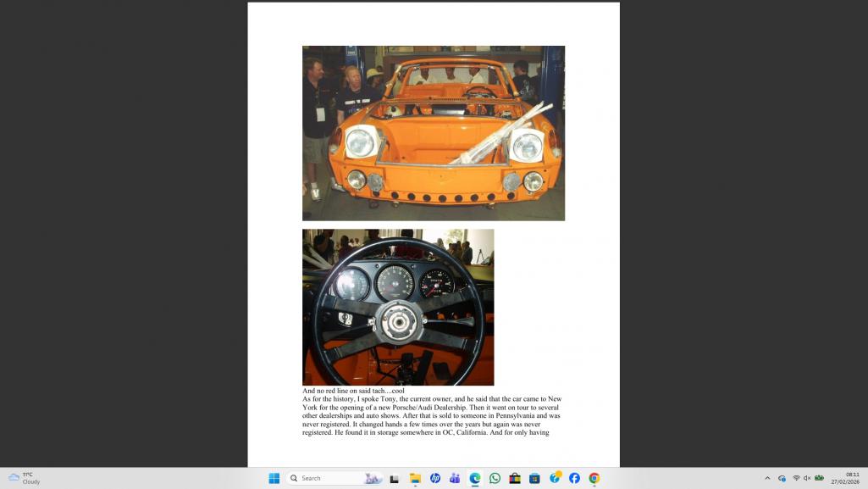This screenshot has width=868, height=489.
Task: Click the OneDrive cloud tray icon
Action: [782, 478]
